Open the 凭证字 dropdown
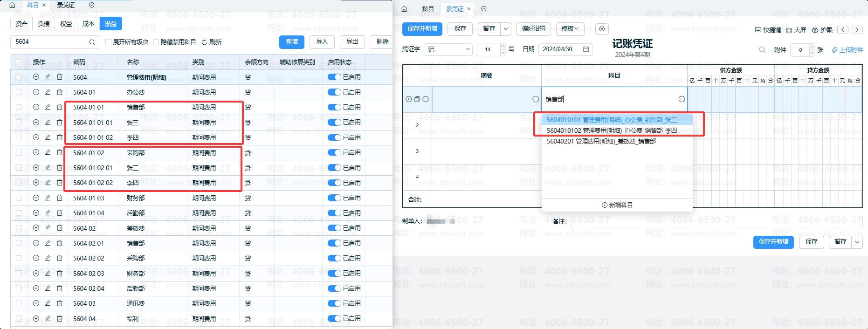This screenshot has width=868, height=329. point(448,49)
